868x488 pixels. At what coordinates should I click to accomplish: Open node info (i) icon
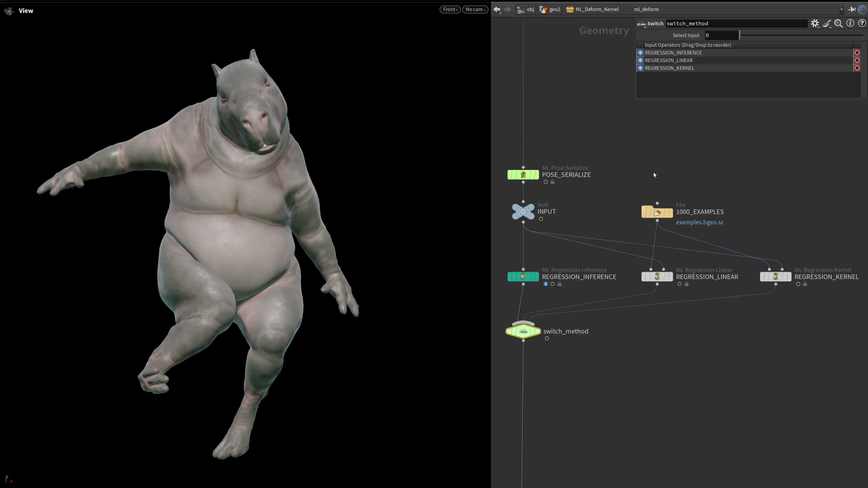[x=850, y=23]
